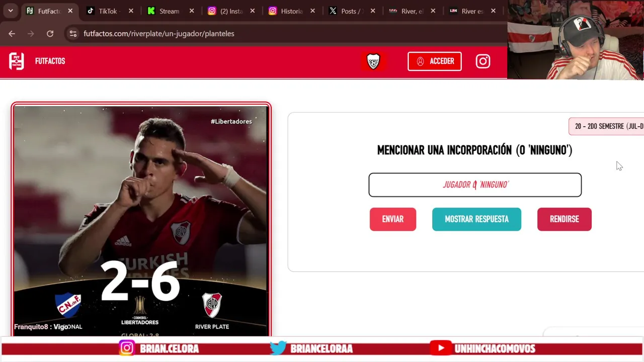This screenshot has width=644, height=362.
Task: Open the FUTFACTOS home link
Action: click(x=50, y=61)
